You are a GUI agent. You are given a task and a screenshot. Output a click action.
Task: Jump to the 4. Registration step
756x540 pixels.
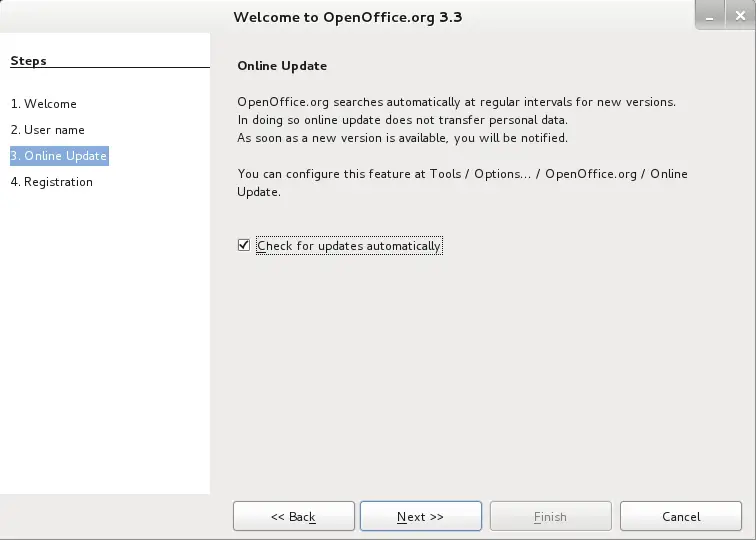[x=52, y=182]
